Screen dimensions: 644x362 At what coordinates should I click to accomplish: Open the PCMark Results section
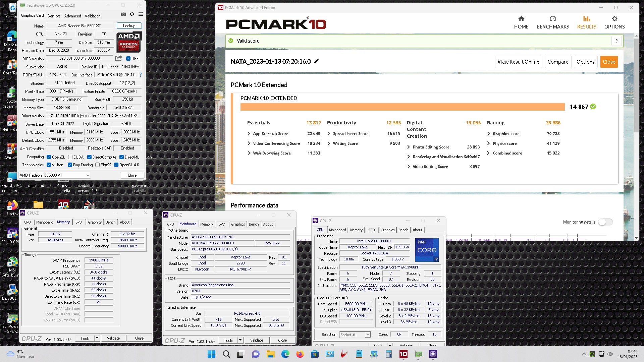point(586,22)
